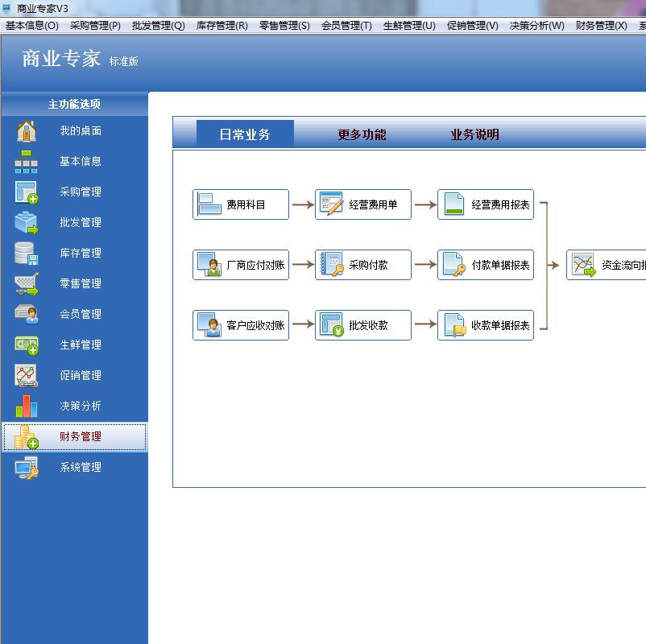646x644 pixels.
Task: Click the 财务管理 coins icon
Action: (x=27, y=437)
